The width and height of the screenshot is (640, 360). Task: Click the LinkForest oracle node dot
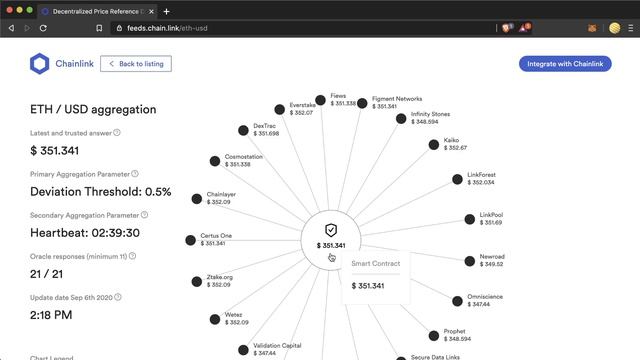[457, 179]
